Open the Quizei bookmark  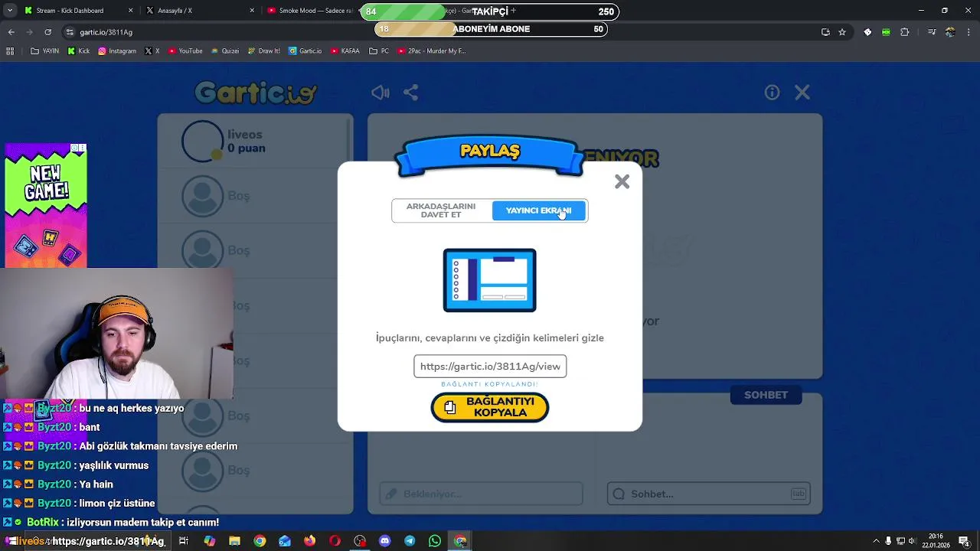pyautogui.click(x=224, y=51)
